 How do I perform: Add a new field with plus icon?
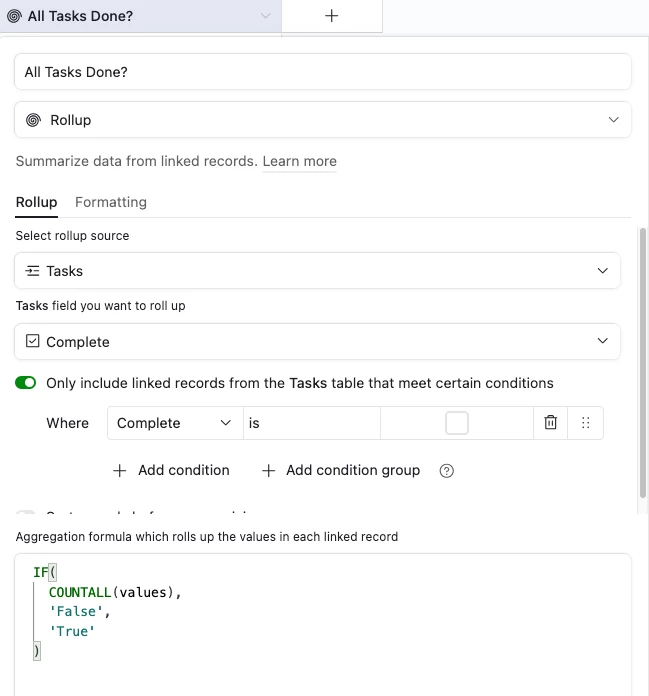tap(332, 16)
